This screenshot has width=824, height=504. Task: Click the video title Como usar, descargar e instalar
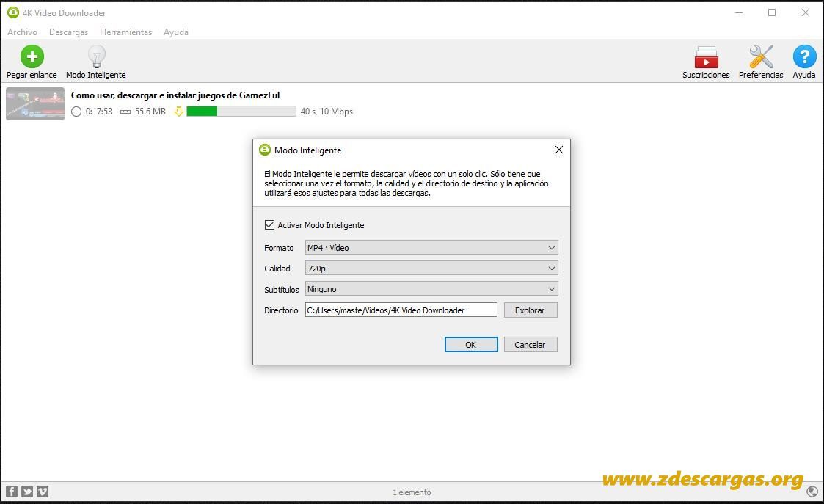175,95
